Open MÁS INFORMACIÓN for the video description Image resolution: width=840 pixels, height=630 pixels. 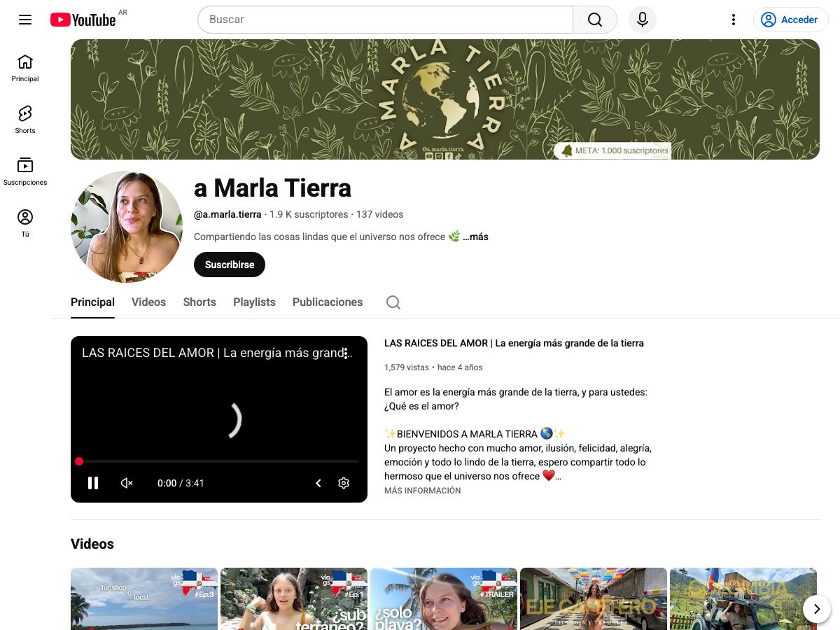click(x=422, y=491)
